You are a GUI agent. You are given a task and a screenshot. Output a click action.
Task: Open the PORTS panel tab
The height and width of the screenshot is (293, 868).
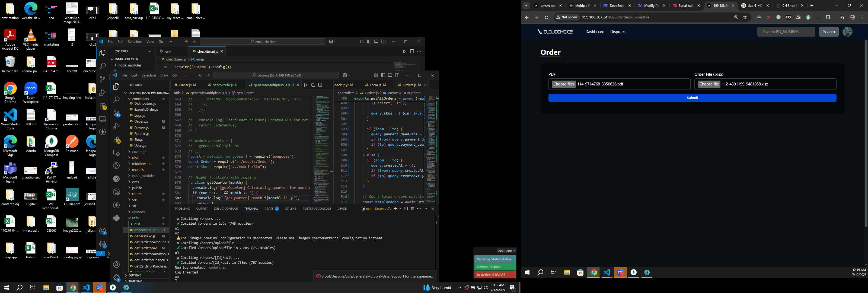(272, 209)
